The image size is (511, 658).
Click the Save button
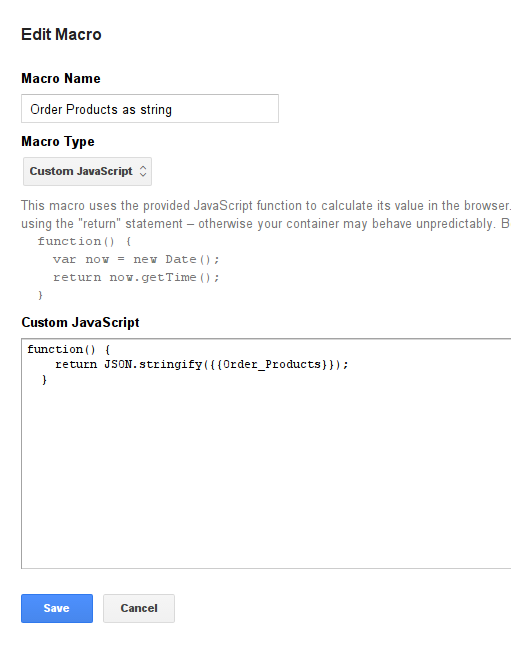(57, 608)
